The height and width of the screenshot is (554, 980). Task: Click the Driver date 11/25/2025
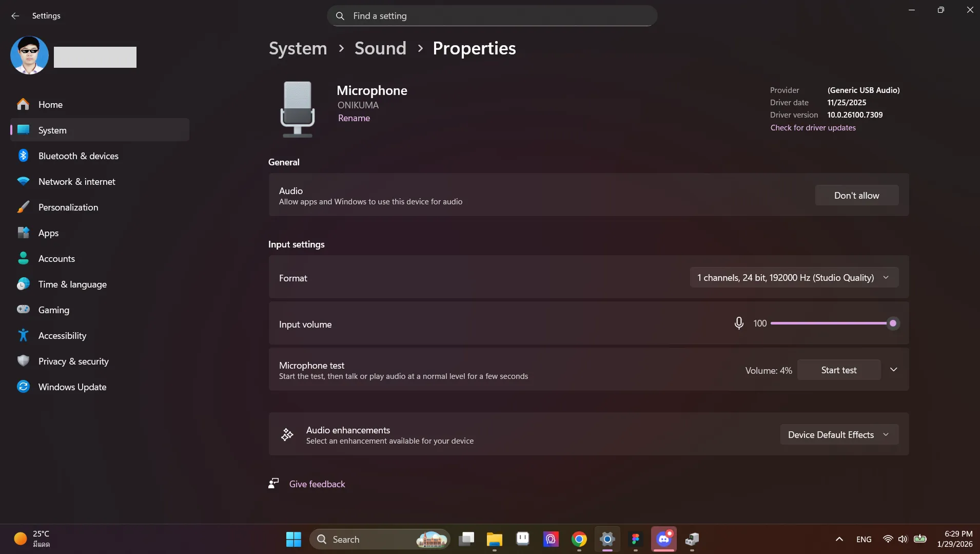point(847,103)
